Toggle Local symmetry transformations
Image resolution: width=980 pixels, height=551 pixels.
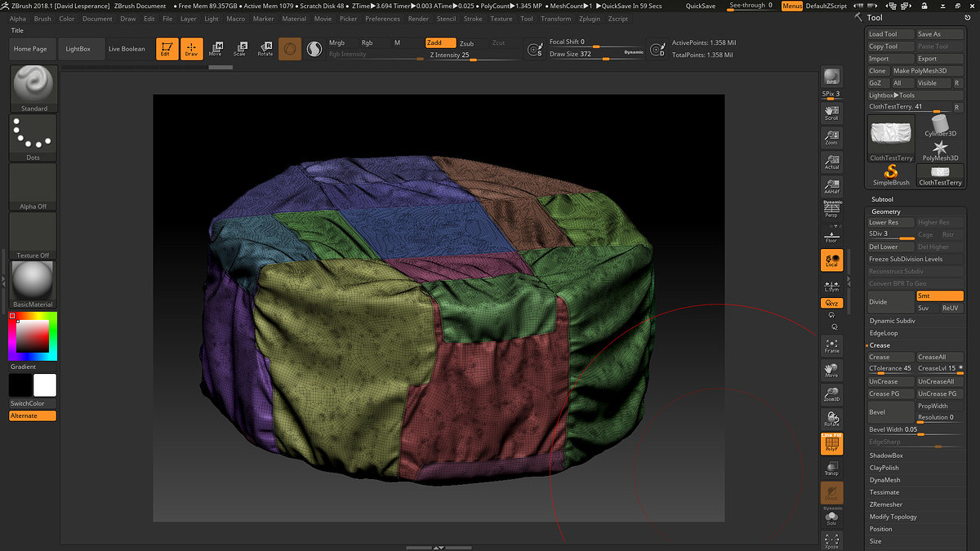(x=831, y=260)
